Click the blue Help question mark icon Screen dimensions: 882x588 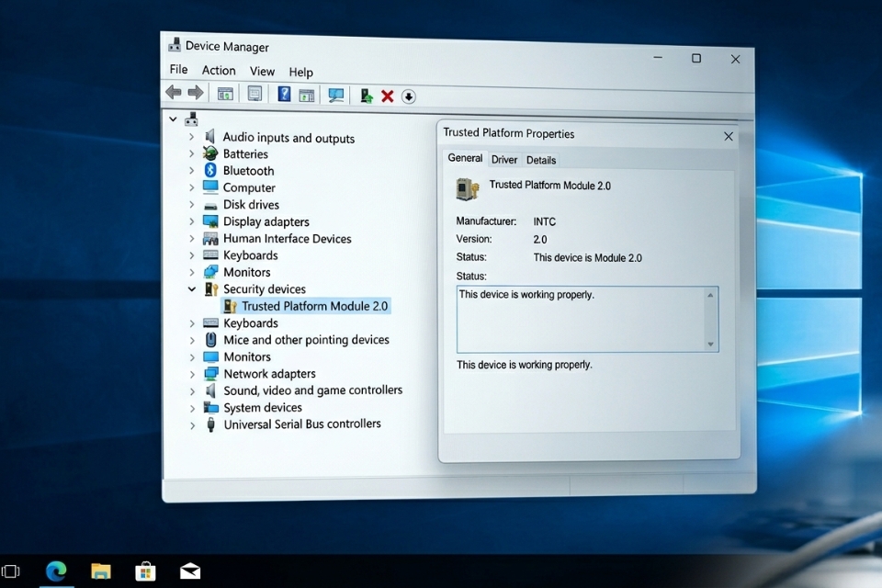[x=284, y=94]
